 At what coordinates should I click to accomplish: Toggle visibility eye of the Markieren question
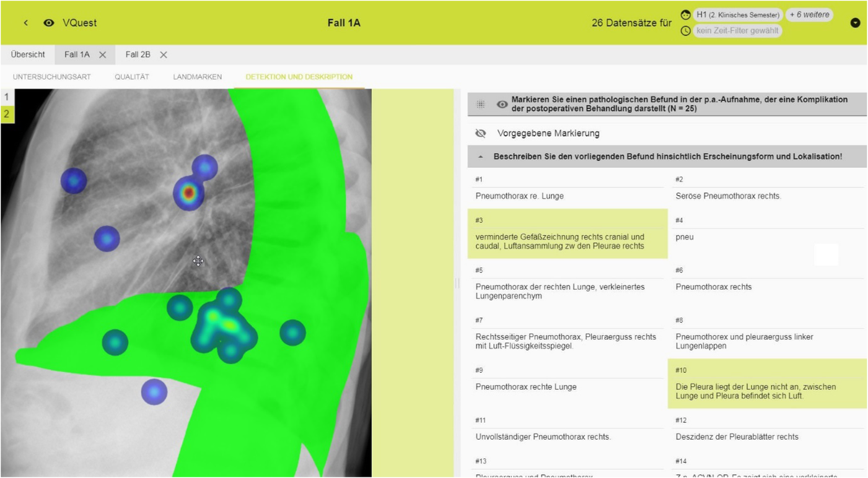pos(502,104)
